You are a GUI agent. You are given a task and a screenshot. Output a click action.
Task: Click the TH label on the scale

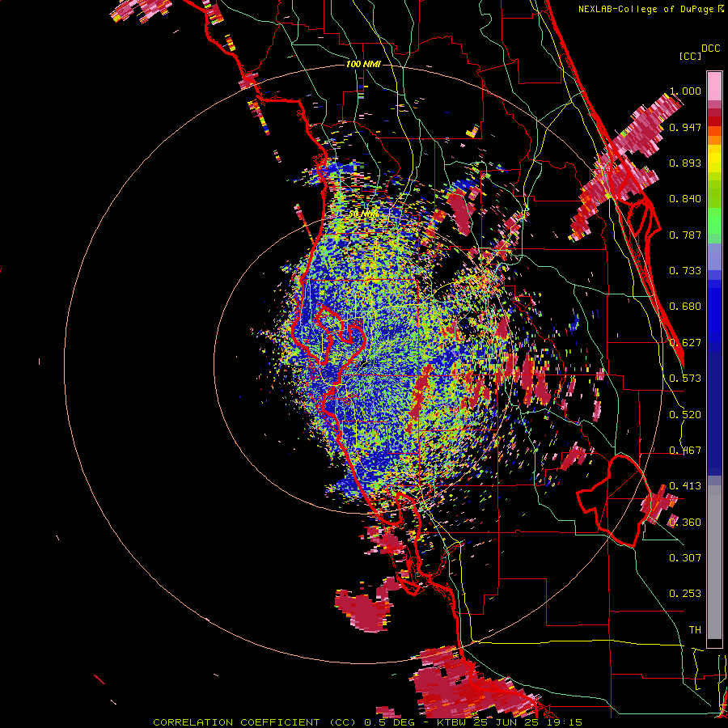(695, 630)
